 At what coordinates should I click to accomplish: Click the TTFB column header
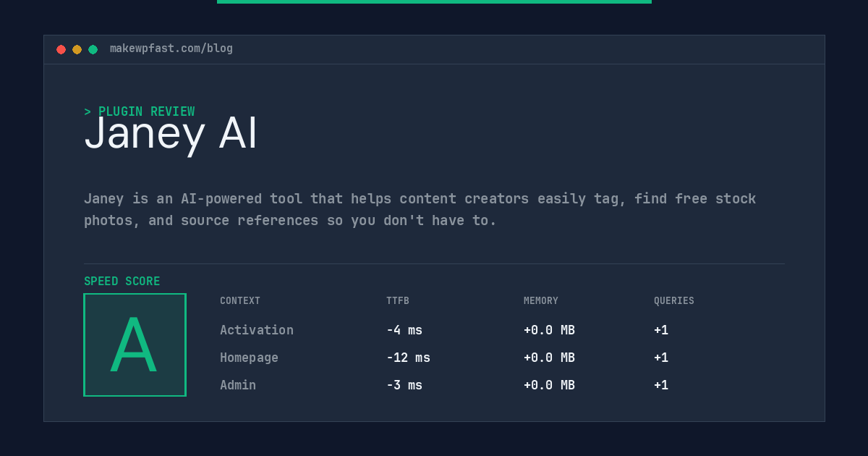point(398,301)
